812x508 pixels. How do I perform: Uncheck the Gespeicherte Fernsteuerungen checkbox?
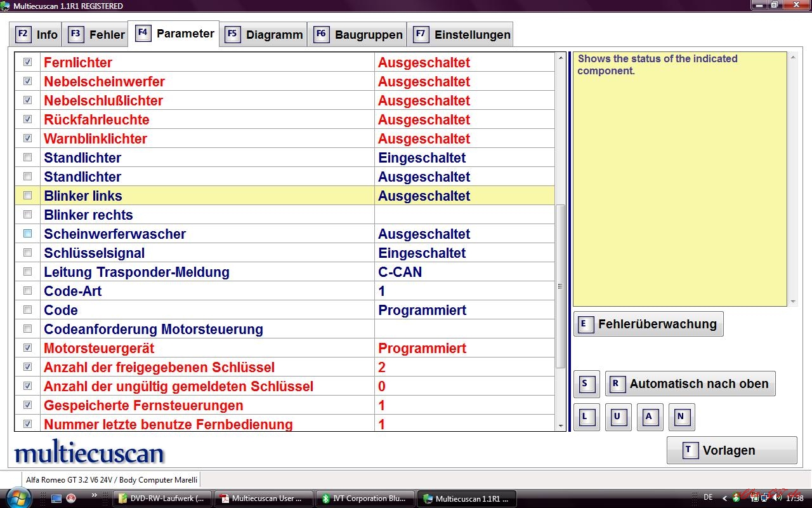click(27, 405)
